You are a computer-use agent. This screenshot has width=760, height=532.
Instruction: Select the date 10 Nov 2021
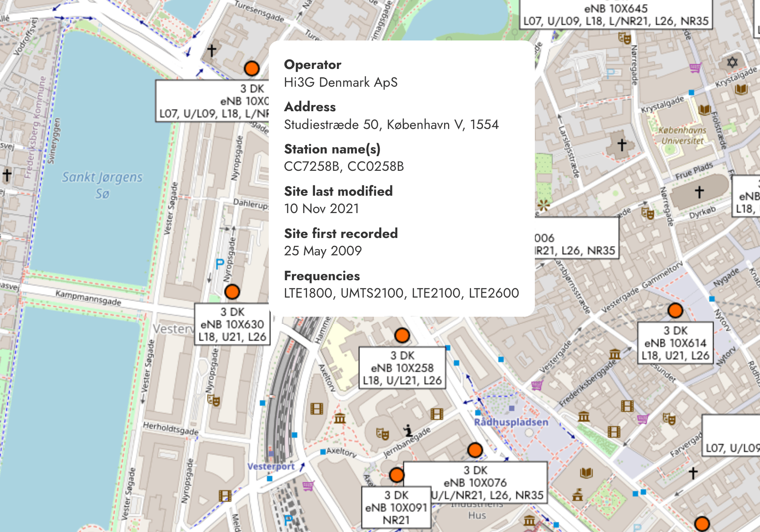coord(322,209)
